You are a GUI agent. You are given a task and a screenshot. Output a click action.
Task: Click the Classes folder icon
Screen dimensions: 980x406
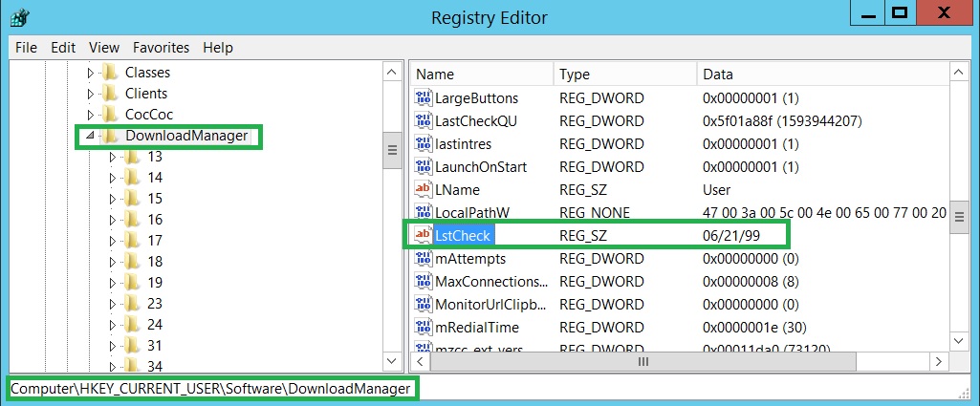[109, 73]
